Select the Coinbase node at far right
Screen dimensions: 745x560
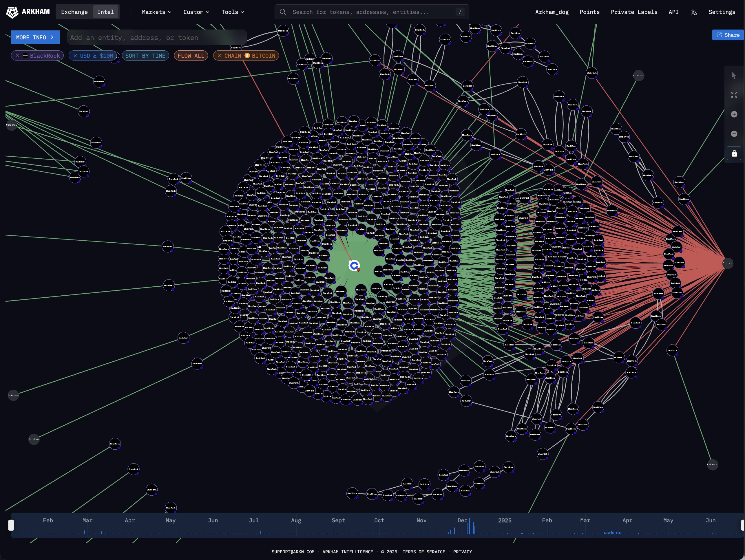728,263
